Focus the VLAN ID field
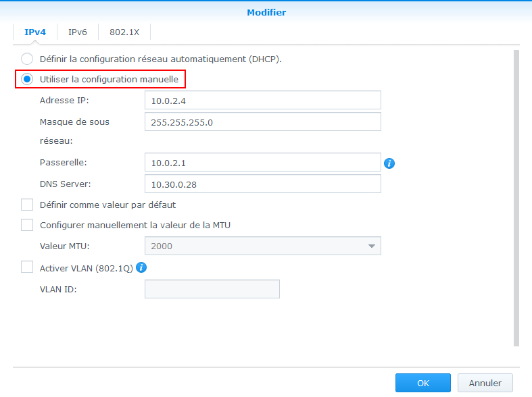This screenshot has height=397, width=532. click(212, 289)
